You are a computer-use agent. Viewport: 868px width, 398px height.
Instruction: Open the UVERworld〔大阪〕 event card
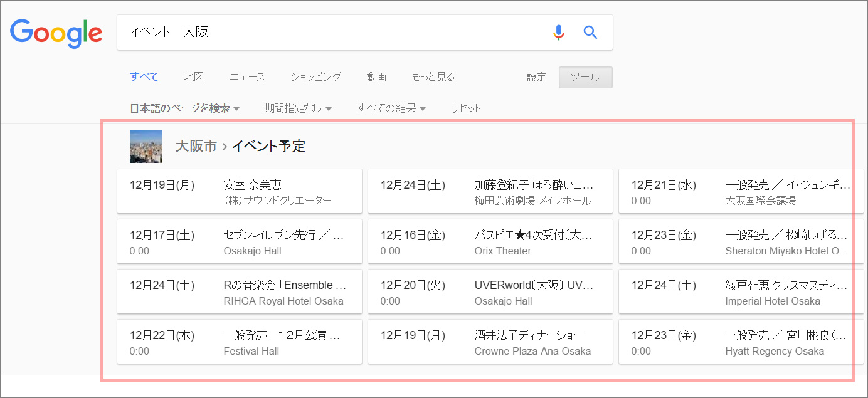[x=490, y=291]
